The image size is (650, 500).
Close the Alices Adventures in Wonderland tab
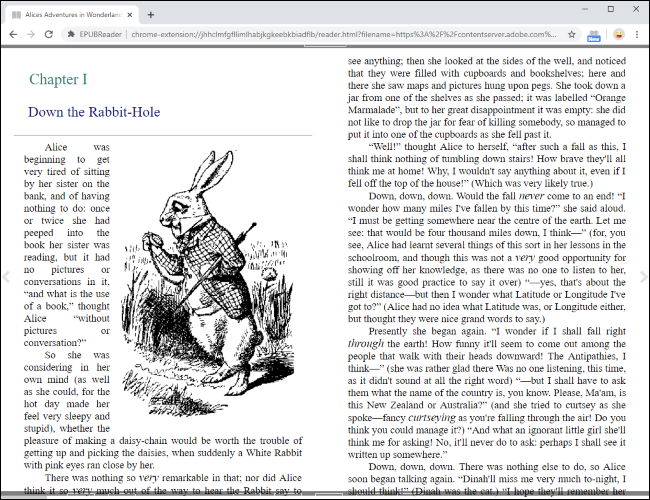130,15
